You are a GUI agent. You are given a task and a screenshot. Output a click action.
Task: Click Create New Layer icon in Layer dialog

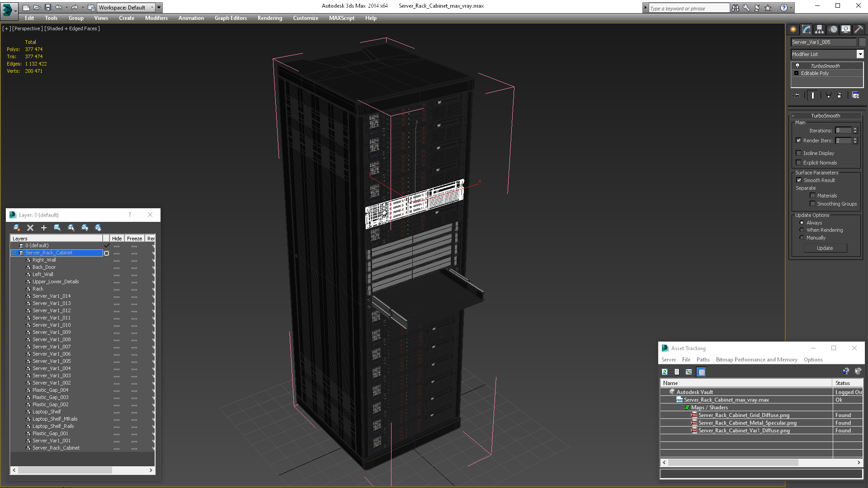pos(17,228)
